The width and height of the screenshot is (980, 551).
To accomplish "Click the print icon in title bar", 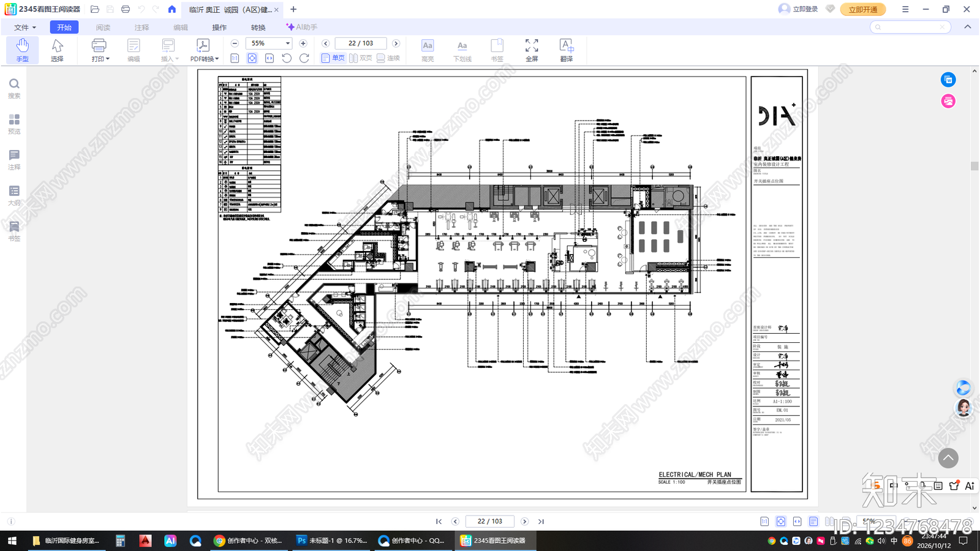I will click(126, 9).
